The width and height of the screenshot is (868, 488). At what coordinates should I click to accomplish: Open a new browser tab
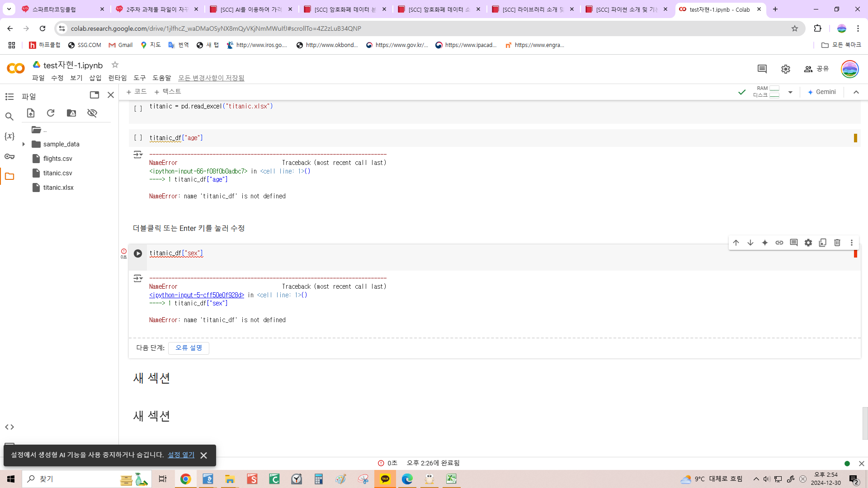(x=775, y=9)
